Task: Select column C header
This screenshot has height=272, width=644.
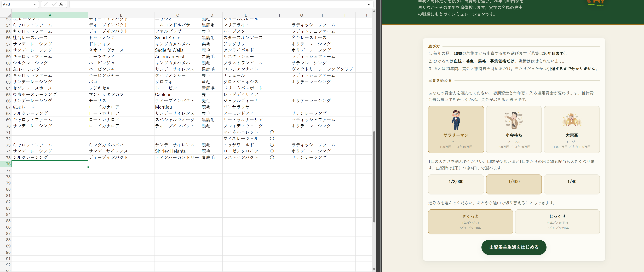Action: [177, 15]
